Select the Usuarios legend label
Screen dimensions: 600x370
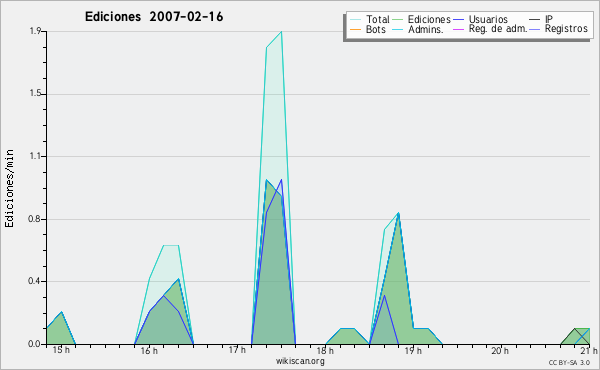(x=488, y=19)
